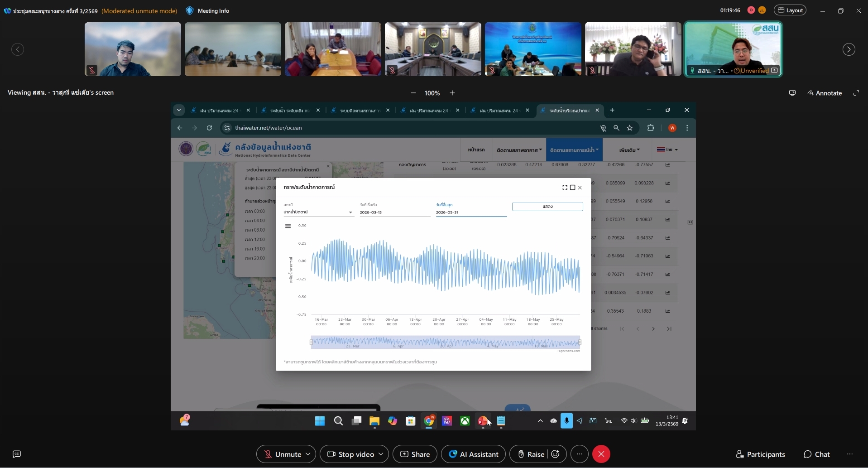Raise your hand
Image resolution: width=868 pixels, height=468 pixels.
[x=531, y=454]
